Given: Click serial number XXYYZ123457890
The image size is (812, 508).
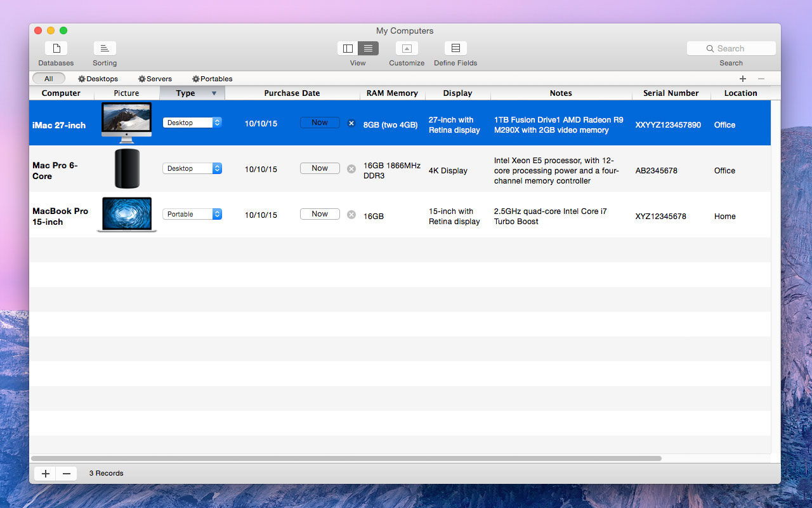Looking at the screenshot, I should tap(668, 125).
